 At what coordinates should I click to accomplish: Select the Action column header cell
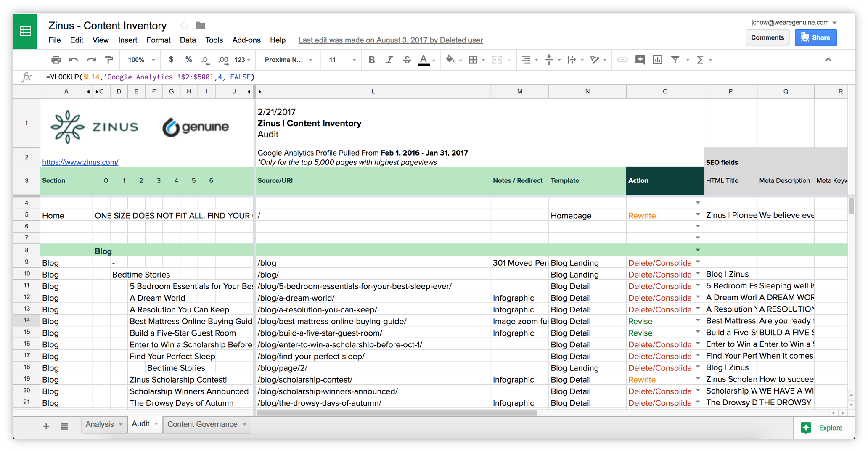click(x=665, y=180)
